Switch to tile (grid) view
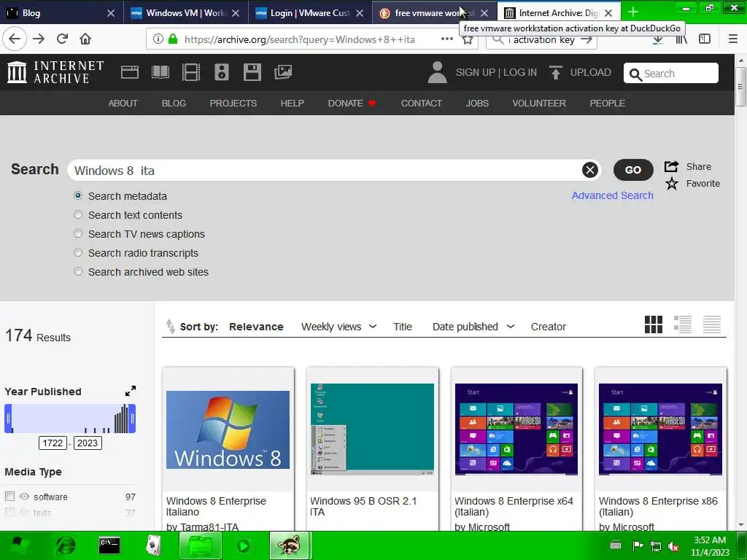Image resolution: width=747 pixels, height=560 pixels. [x=653, y=324]
